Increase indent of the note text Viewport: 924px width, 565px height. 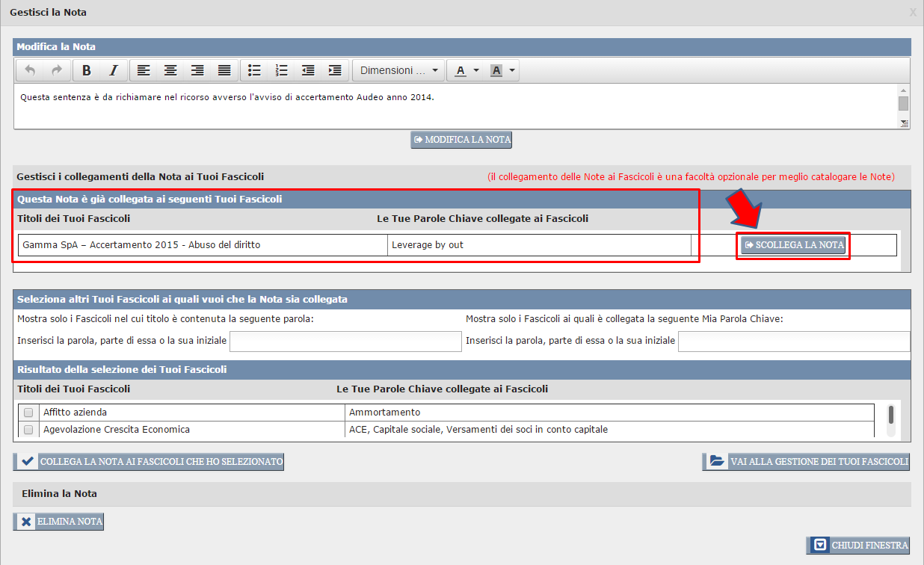coord(335,70)
